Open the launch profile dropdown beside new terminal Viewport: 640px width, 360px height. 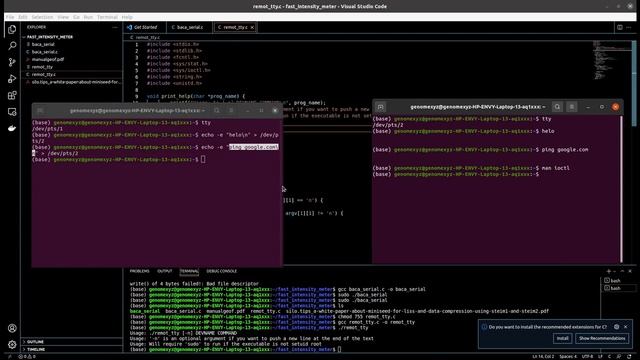(x=614, y=271)
